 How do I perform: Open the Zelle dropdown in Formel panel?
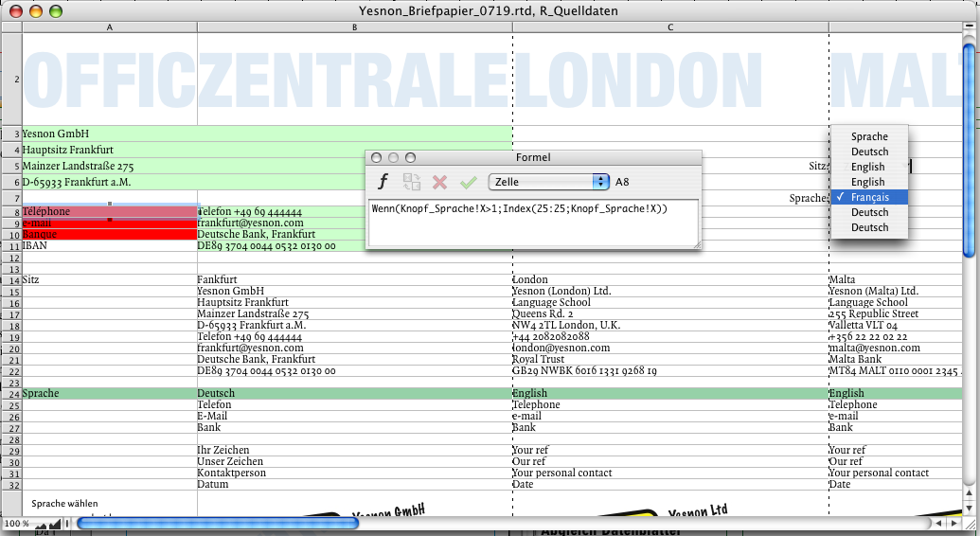point(548,181)
